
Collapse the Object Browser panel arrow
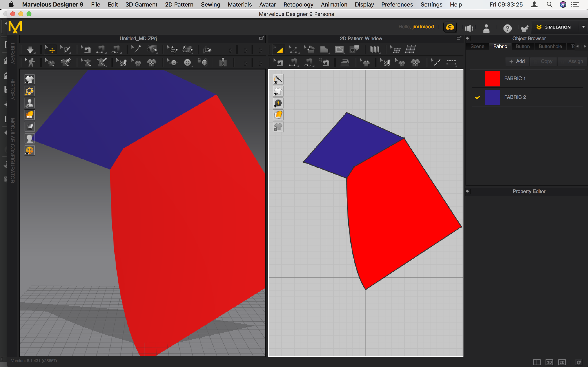click(468, 38)
